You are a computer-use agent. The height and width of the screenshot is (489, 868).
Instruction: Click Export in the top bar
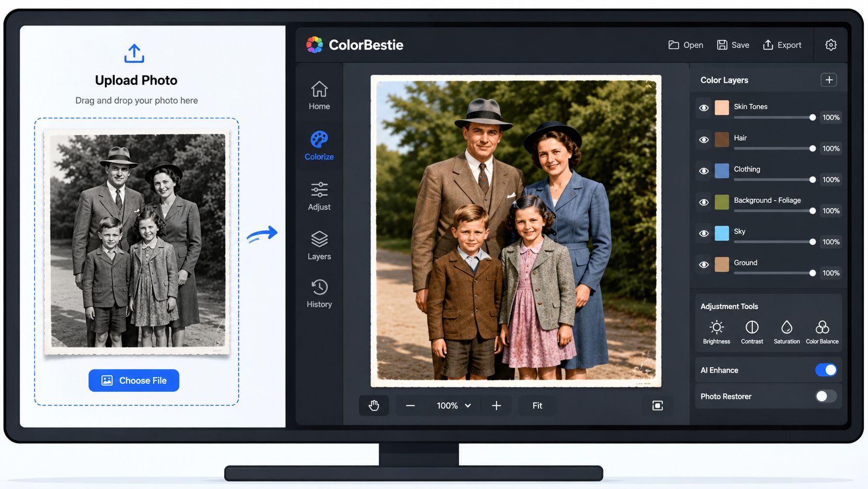point(782,45)
